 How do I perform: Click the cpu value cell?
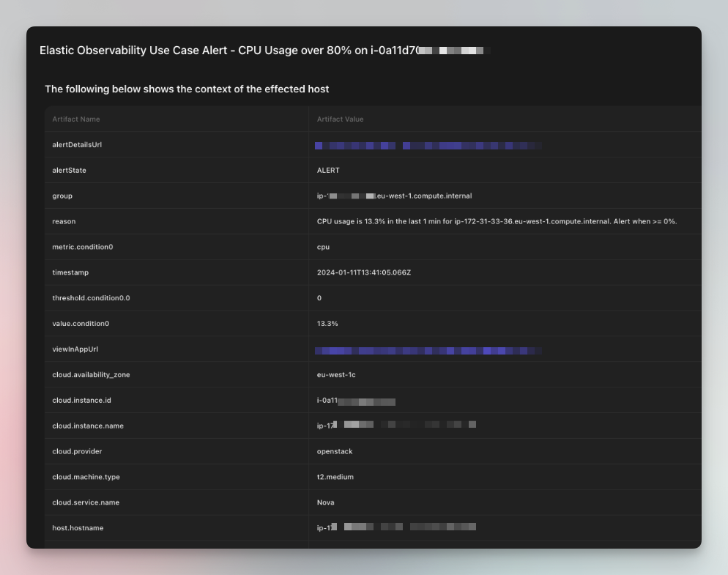click(323, 247)
